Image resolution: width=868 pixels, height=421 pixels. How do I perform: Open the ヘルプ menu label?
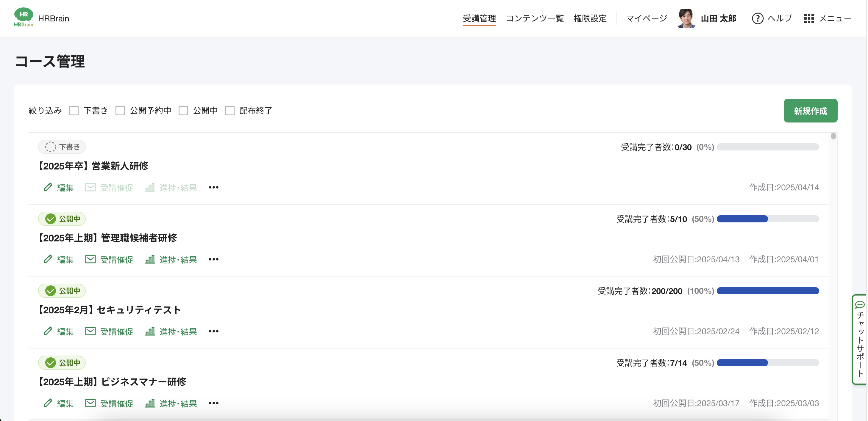click(x=780, y=18)
